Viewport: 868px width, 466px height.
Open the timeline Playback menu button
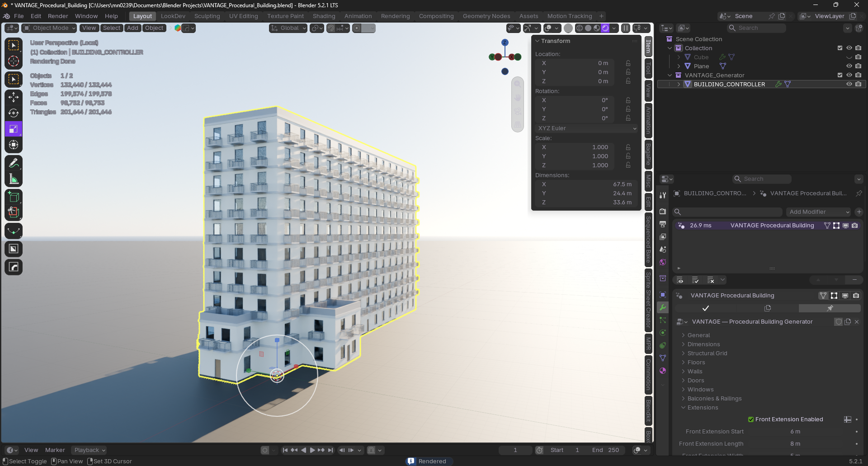click(89, 450)
